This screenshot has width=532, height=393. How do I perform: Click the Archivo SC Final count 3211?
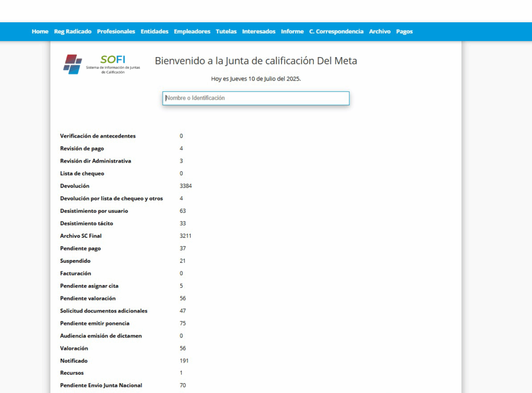coord(185,236)
